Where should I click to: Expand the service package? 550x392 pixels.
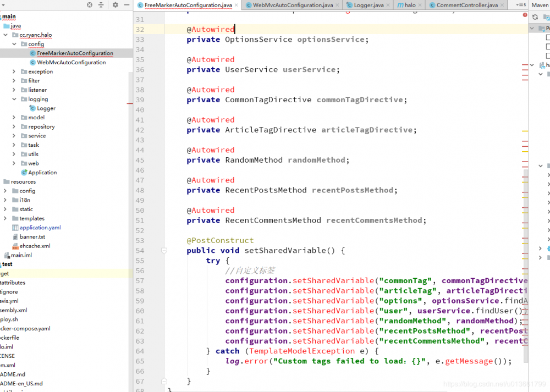[x=14, y=136]
